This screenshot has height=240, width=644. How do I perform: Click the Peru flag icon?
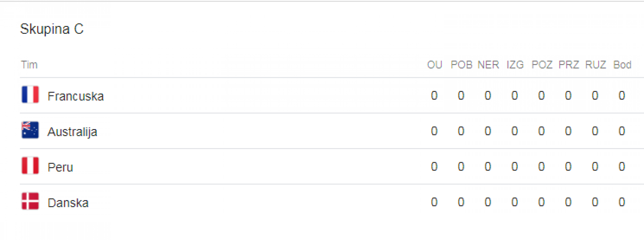(x=30, y=166)
